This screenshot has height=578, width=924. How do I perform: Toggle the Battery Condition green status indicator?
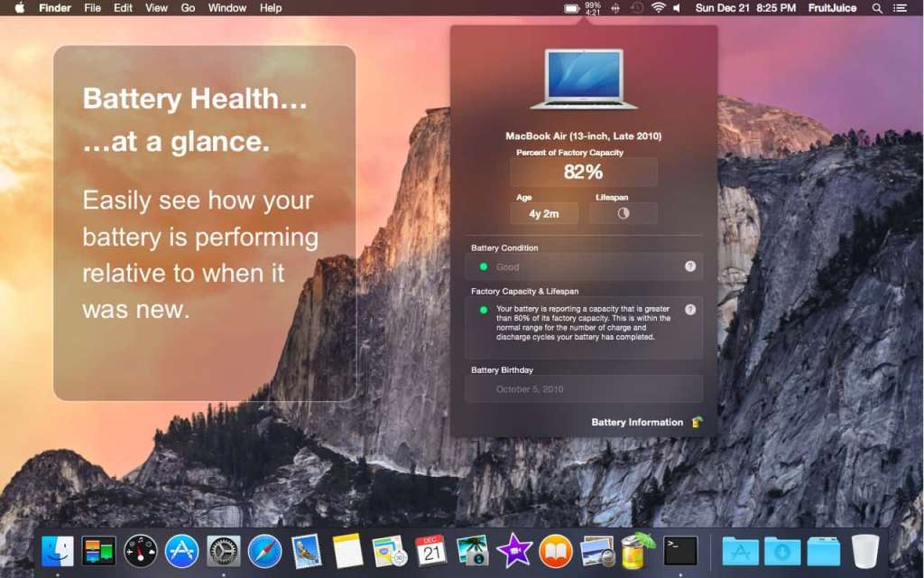[482, 266]
